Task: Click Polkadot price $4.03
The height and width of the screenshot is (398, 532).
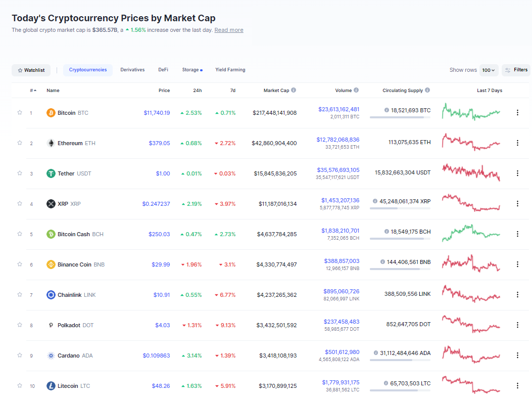Action: (x=163, y=325)
